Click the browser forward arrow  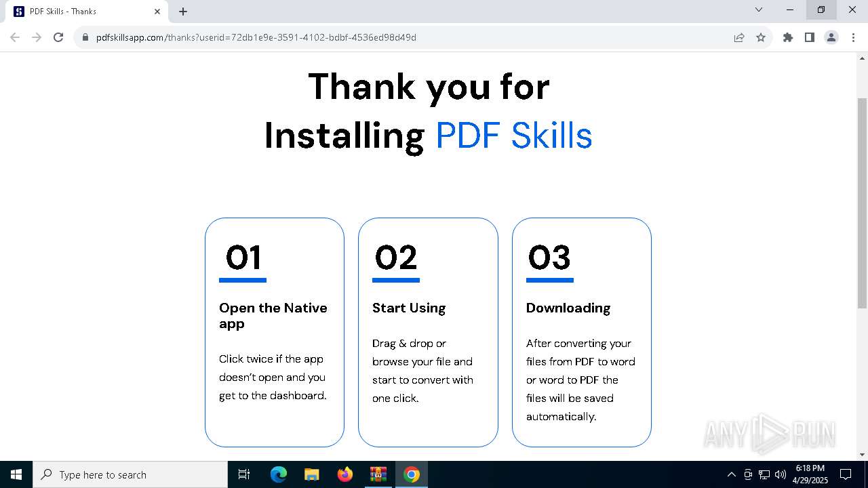(37, 37)
